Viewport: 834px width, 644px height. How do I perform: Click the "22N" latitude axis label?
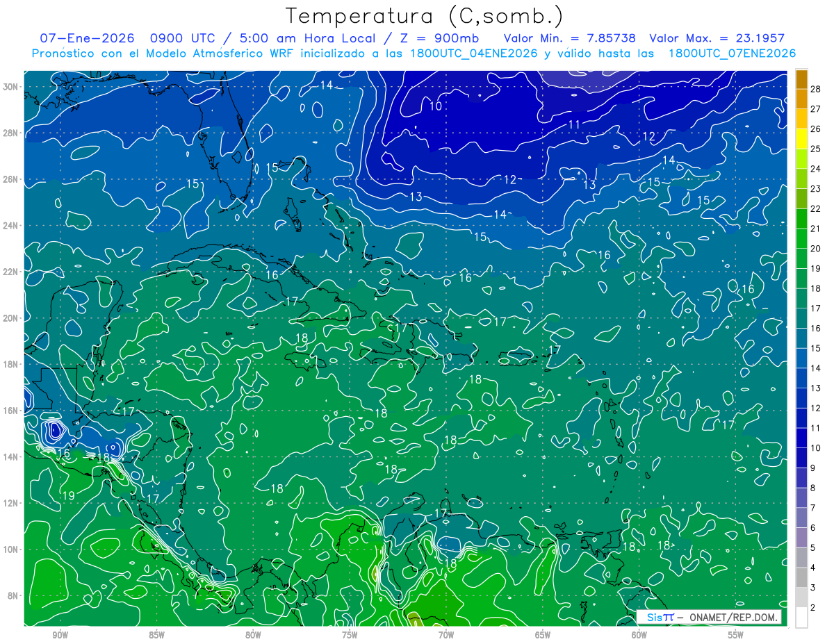pyautogui.click(x=10, y=271)
